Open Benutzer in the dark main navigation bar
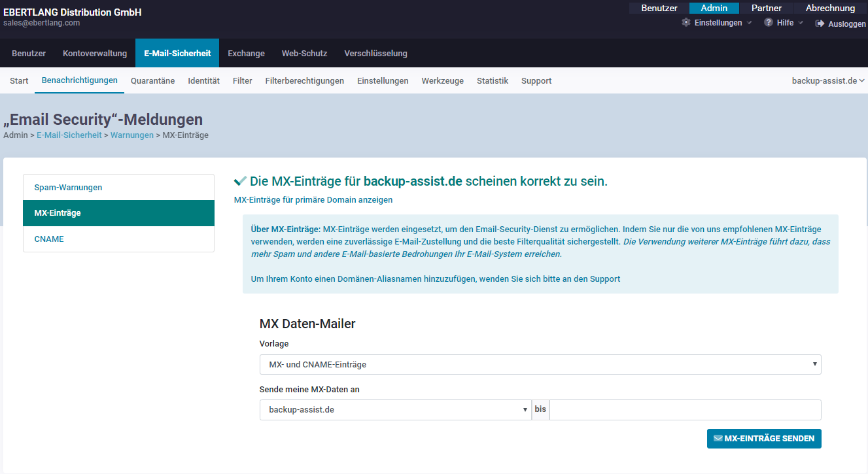This screenshot has height=474, width=868. (x=29, y=53)
